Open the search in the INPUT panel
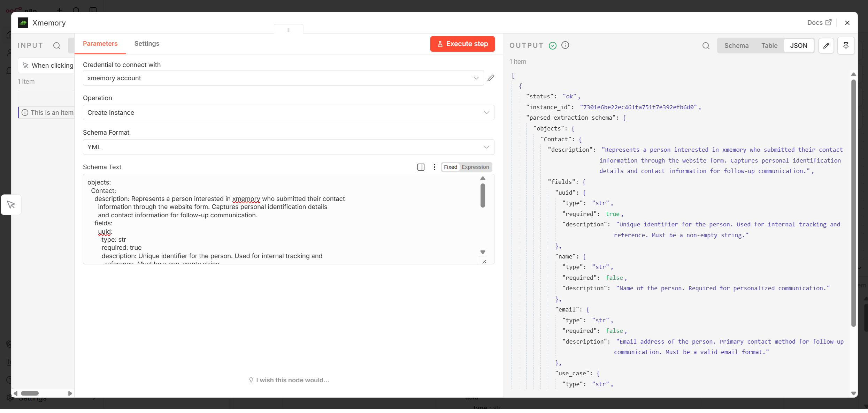 pyautogui.click(x=57, y=45)
